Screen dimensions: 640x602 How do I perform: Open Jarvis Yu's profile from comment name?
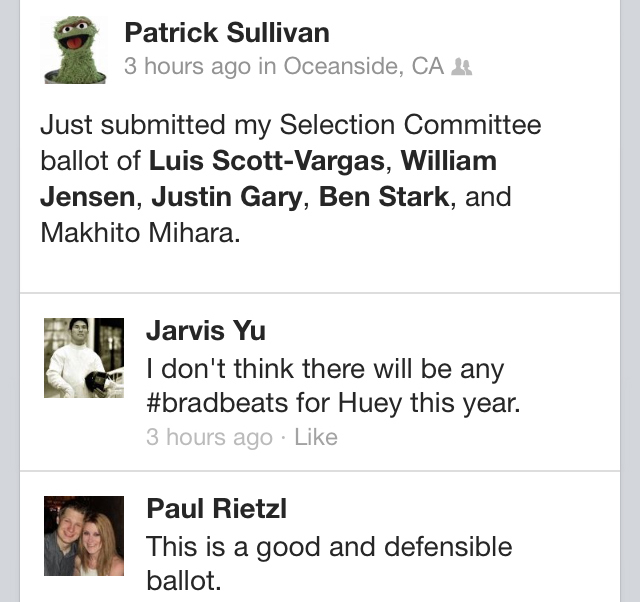pyautogui.click(x=205, y=331)
